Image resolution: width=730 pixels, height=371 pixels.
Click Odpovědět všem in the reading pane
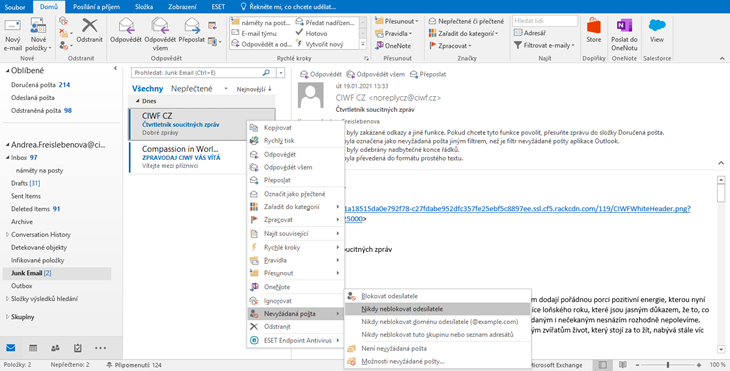click(375, 74)
